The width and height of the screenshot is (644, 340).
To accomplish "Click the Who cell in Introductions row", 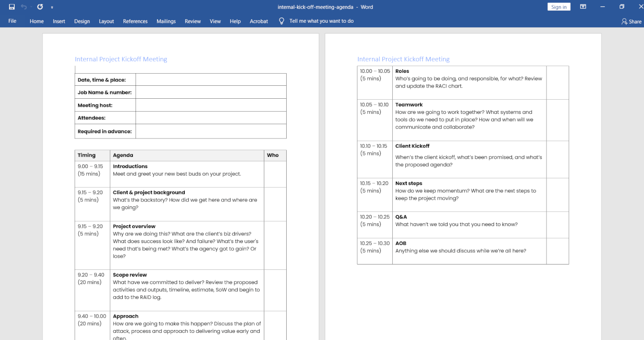I will [x=275, y=174].
